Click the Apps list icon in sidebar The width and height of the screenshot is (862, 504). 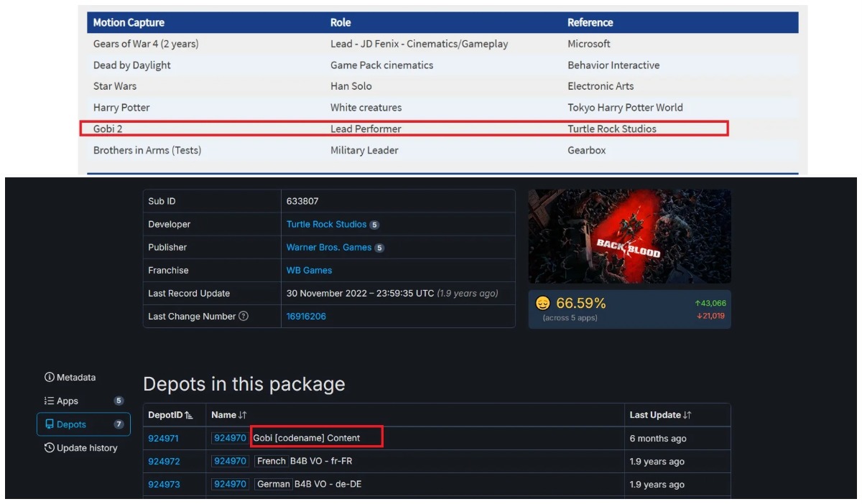click(49, 401)
